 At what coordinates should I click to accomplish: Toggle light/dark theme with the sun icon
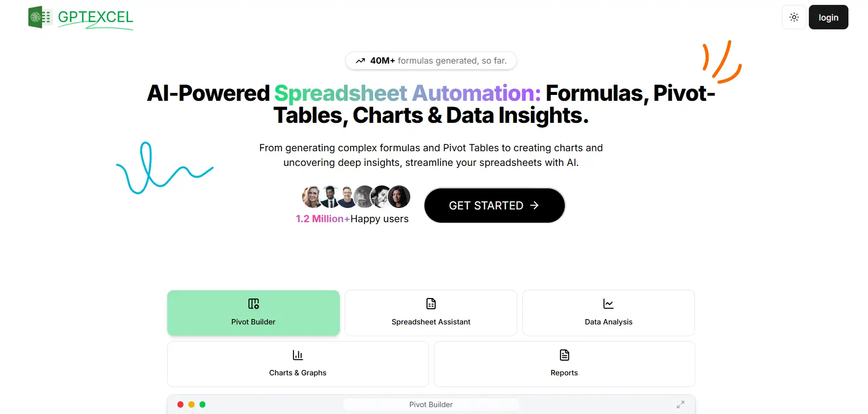pyautogui.click(x=794, y=17)
